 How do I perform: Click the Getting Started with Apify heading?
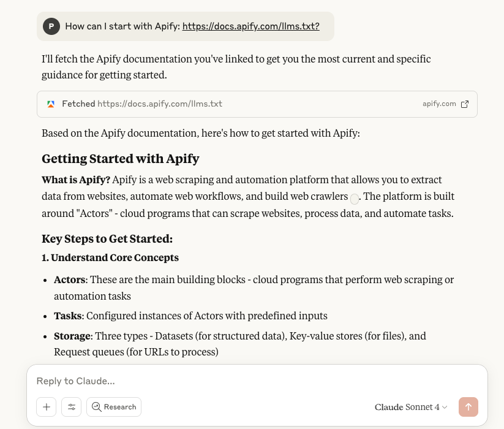121,158
